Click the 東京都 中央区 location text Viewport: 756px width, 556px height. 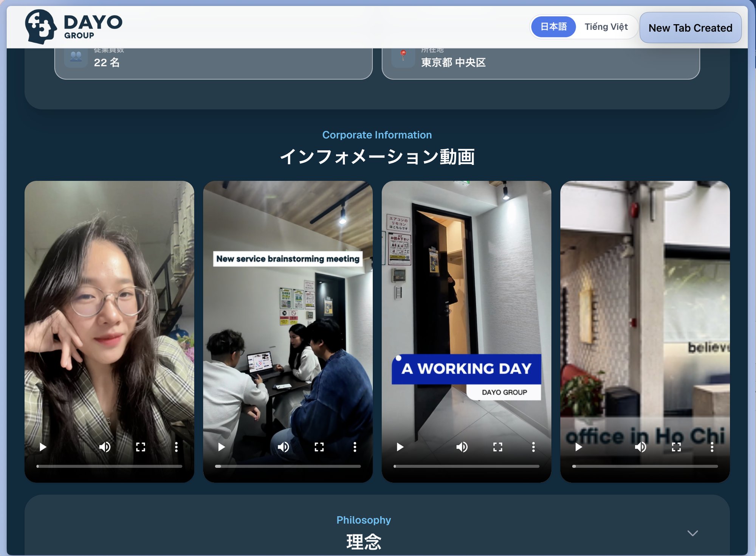(x=453, y=62)
